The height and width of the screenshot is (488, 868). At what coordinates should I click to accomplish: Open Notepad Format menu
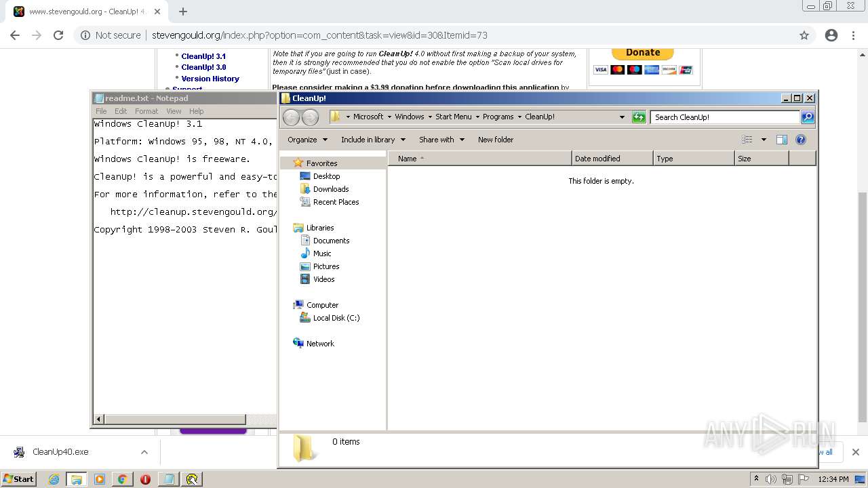click(x=146, y=111)
